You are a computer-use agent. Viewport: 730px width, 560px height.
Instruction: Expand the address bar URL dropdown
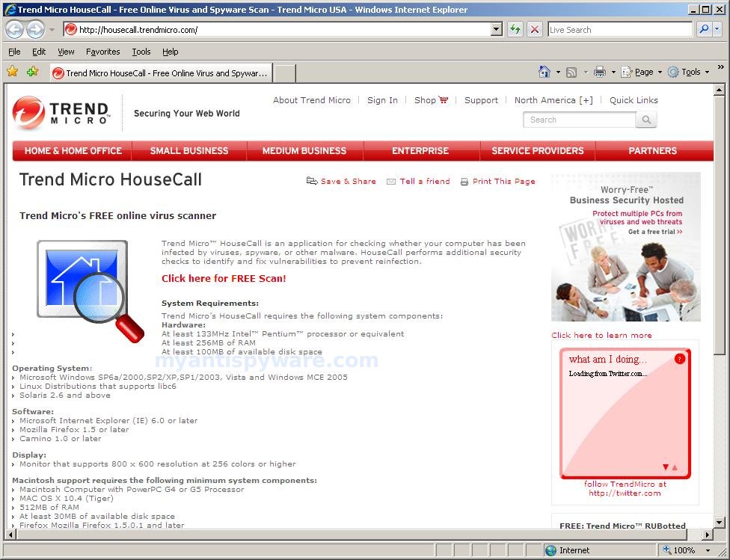(x=497, y=30)
